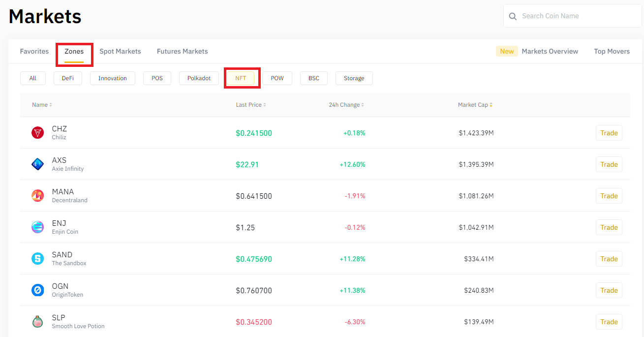Click the $1,395.39M market cap
644x337 pixels.
click(x=476, y=165)
